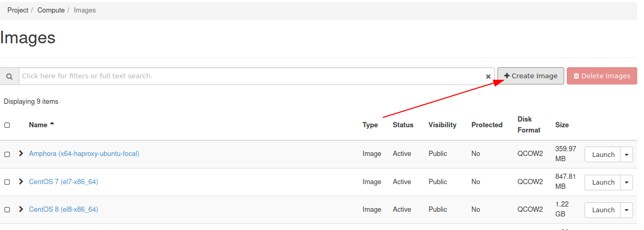The image size is (644, 230).
Task: Select the CentOS 7 row checkbox
Action: click(7, 182)
